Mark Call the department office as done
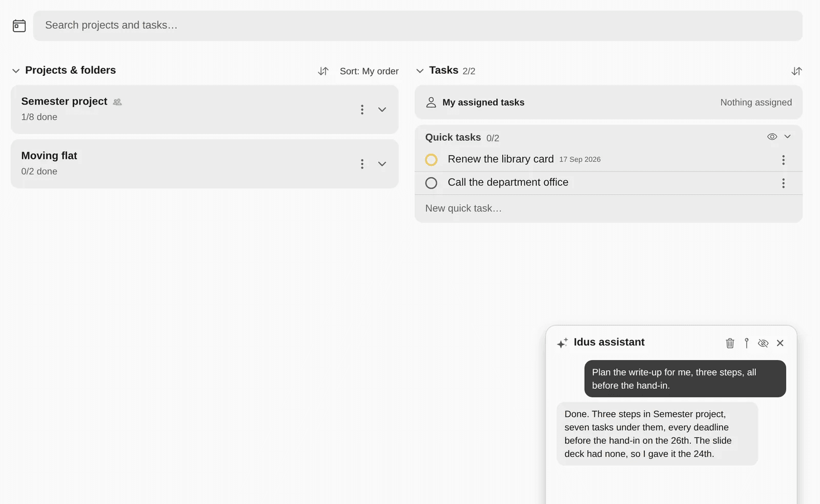The image size is (820, 504). (x=432, y=183)
